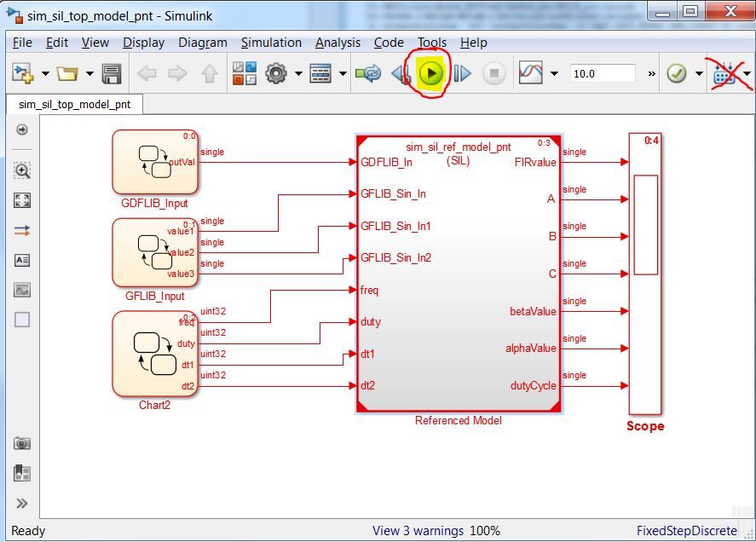Expand the Model Explorer dropdown arrow
Screen dimensions: 756x542
343,74
